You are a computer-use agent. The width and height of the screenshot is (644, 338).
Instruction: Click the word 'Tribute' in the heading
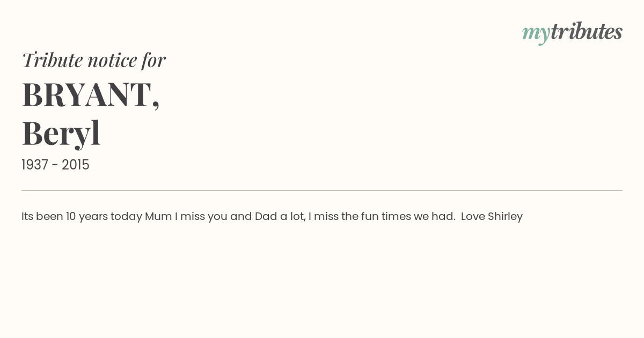[x=52, y=60]
